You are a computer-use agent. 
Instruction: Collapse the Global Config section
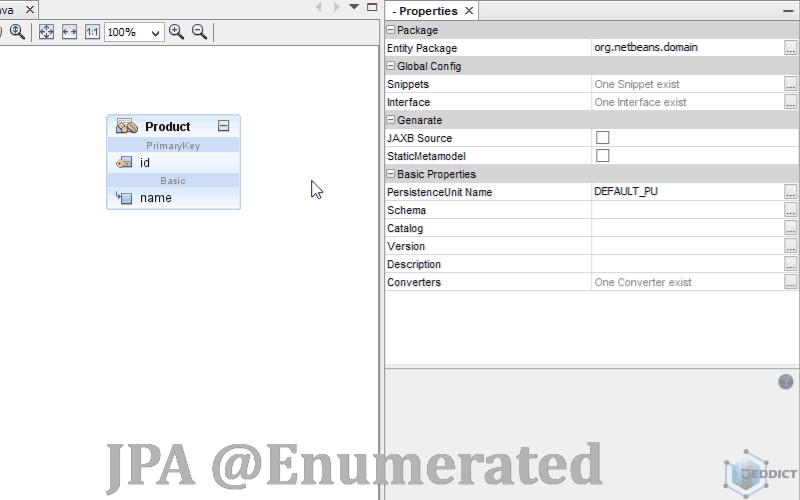[x=391, y=66]
